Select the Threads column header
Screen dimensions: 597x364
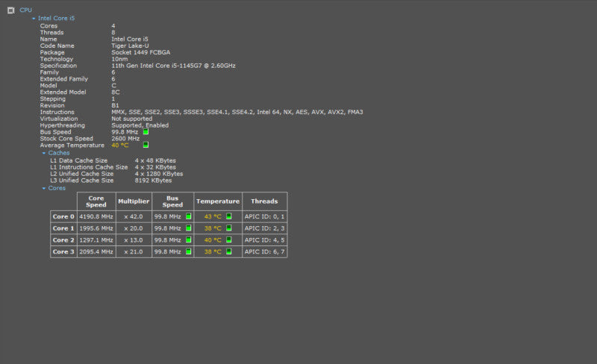pos(265,201)
